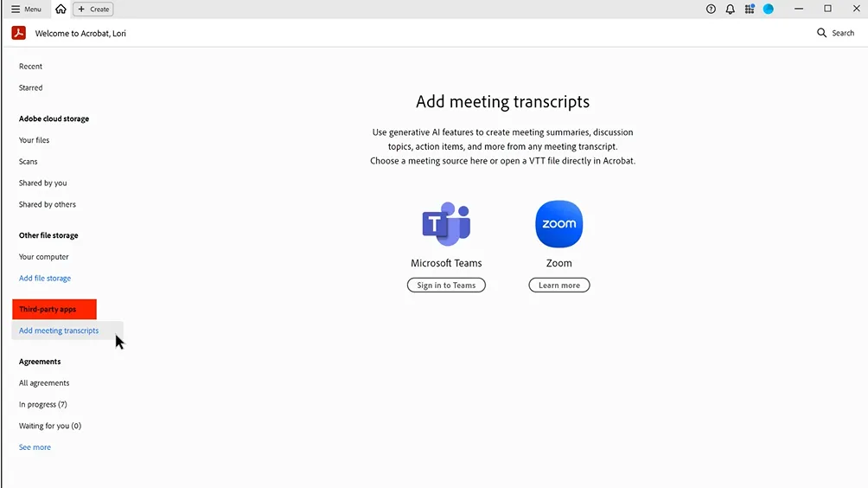868x488 pixels.
Task: Open the hamburger Menu icon
Action: [x=16, y=9]
